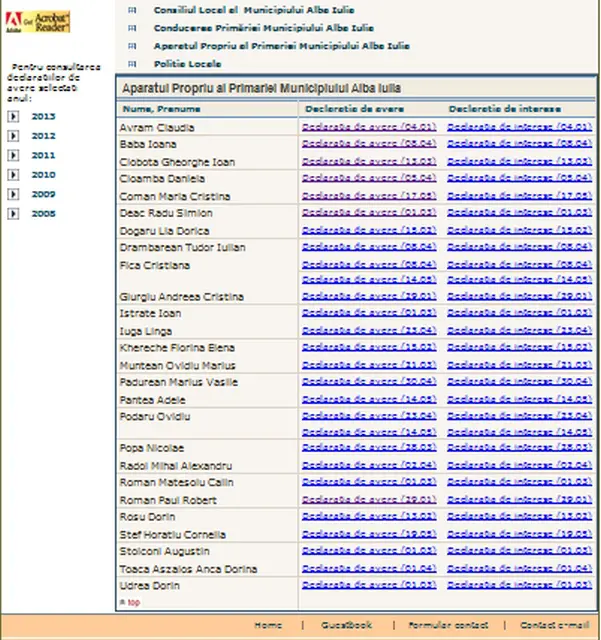Click the arrow icon beside 2012
Screen dimensions: 601x640
13,136
